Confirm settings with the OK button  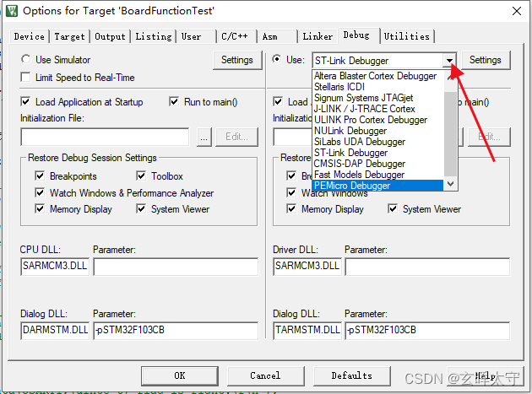180,375
